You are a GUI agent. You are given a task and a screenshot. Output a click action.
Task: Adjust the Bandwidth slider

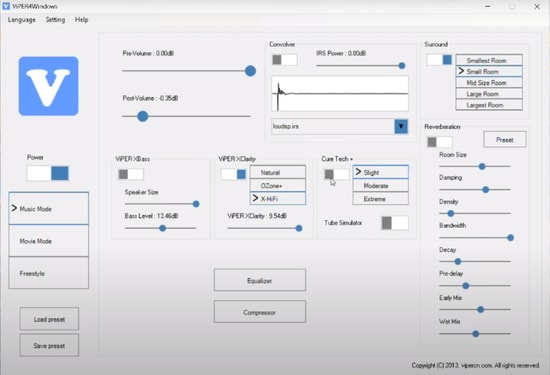point(510,238)
